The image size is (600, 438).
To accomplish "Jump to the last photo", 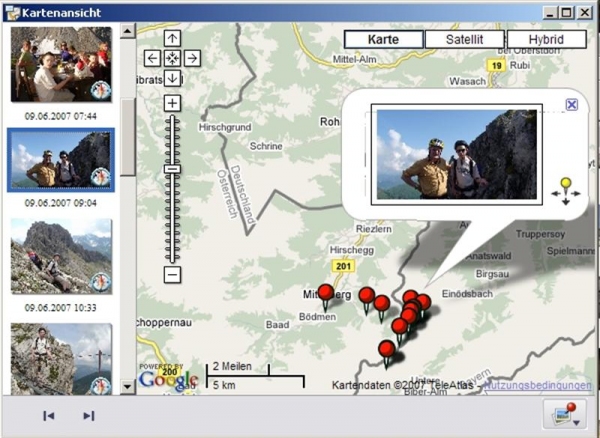I will pyautogui.click(x=88, y=415).
